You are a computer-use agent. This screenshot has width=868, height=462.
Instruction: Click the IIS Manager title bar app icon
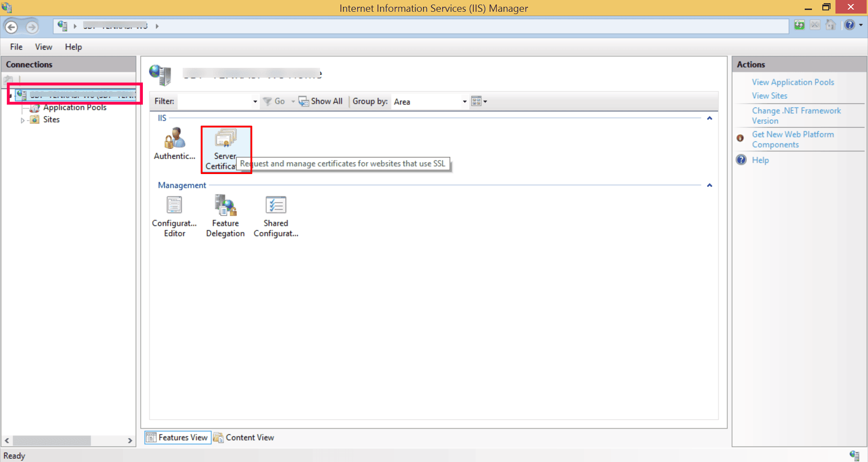pos(7,8)
